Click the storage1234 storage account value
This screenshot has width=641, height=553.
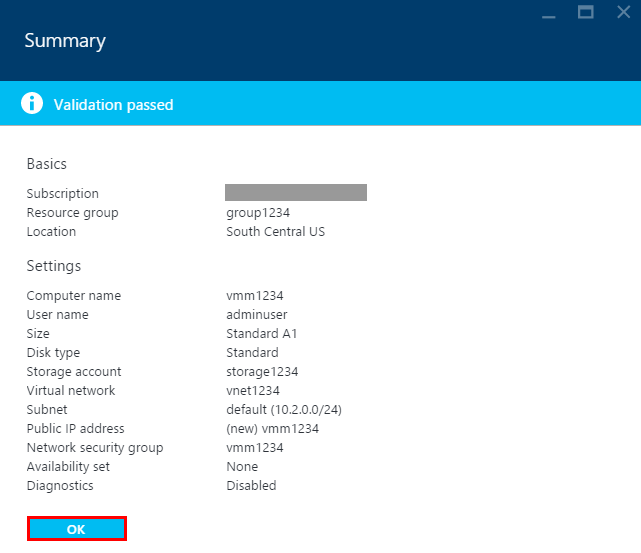[262, 372]
